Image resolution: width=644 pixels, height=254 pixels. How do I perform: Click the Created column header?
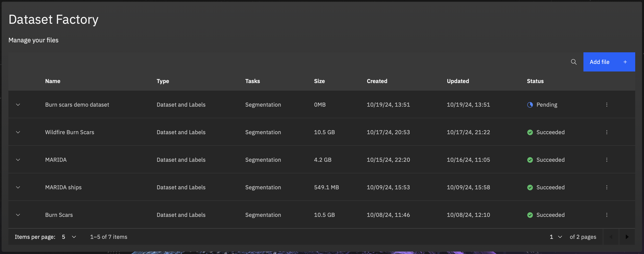tap(377, 81)
